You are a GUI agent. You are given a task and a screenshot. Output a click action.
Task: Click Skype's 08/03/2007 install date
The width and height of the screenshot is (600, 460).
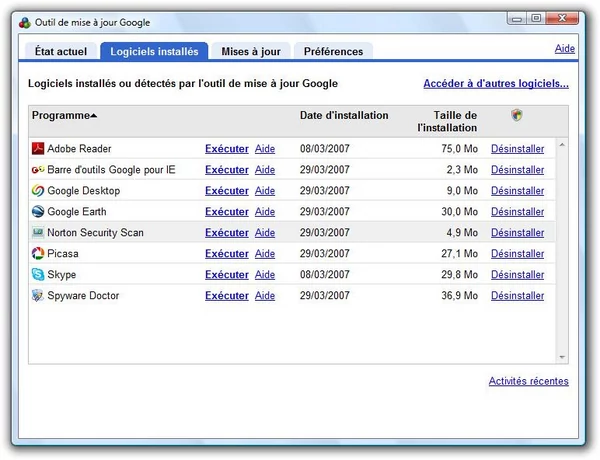point(324,274)
